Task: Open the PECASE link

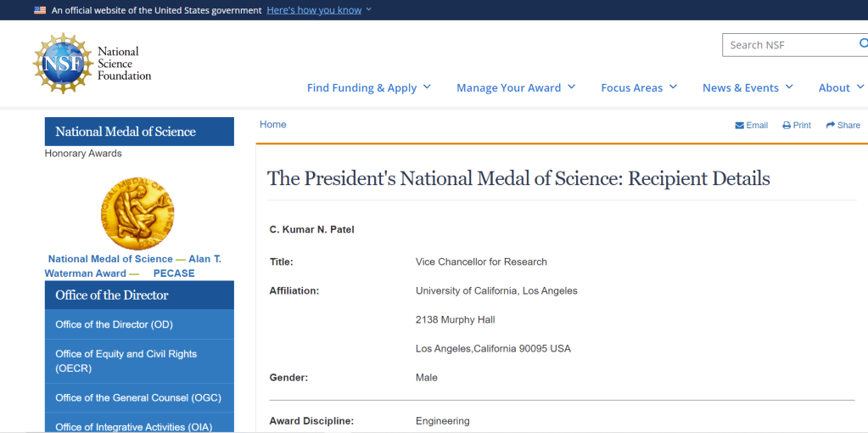Action: coord(174,273)
